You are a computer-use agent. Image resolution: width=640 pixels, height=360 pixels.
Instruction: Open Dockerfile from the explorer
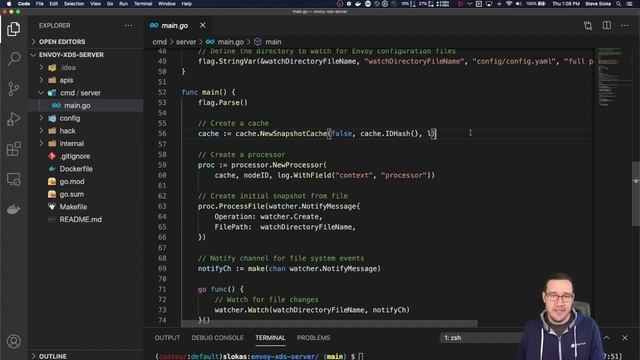pos(76,169)
